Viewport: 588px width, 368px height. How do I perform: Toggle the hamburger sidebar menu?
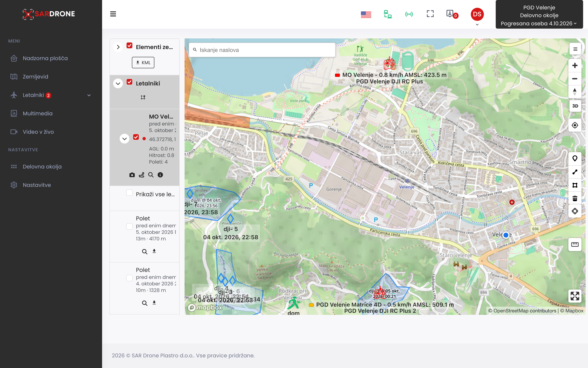(113, 14)
